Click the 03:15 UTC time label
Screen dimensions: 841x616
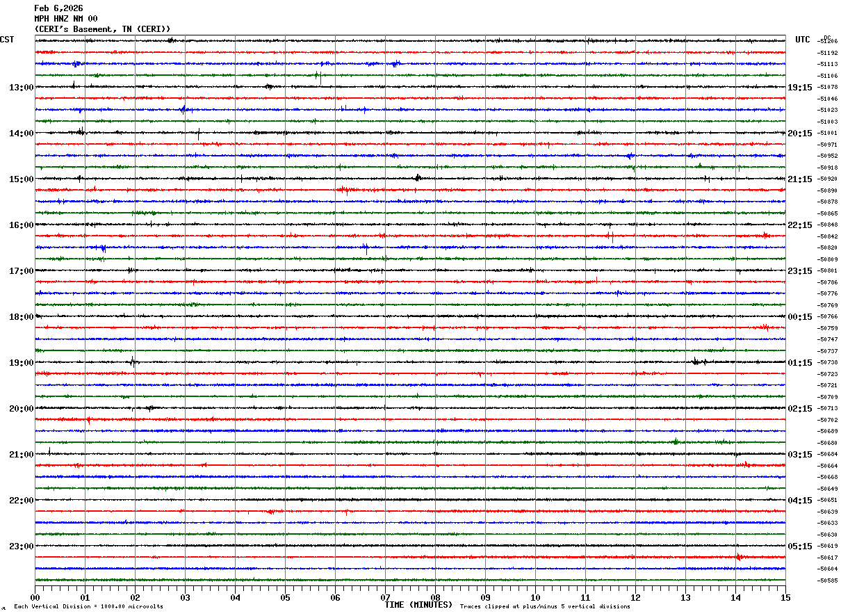800,455
